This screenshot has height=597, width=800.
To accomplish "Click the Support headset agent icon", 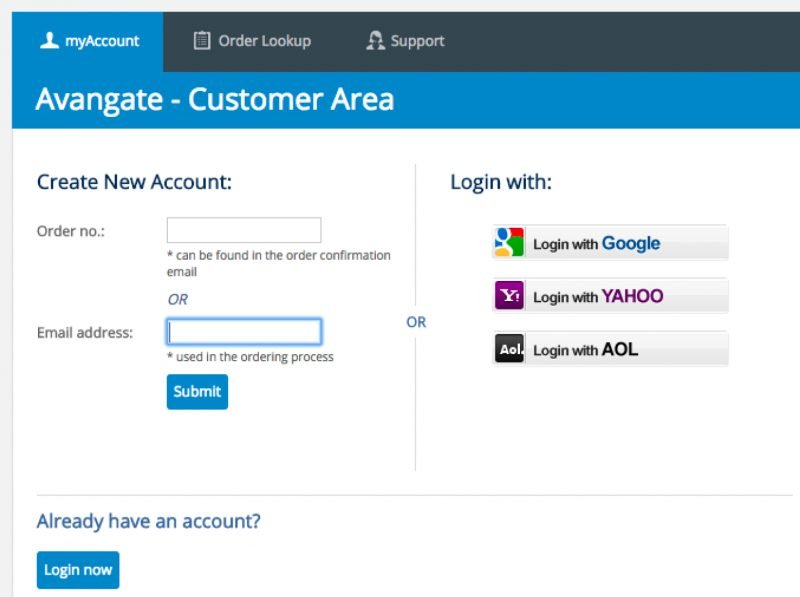I will [376, 40].
